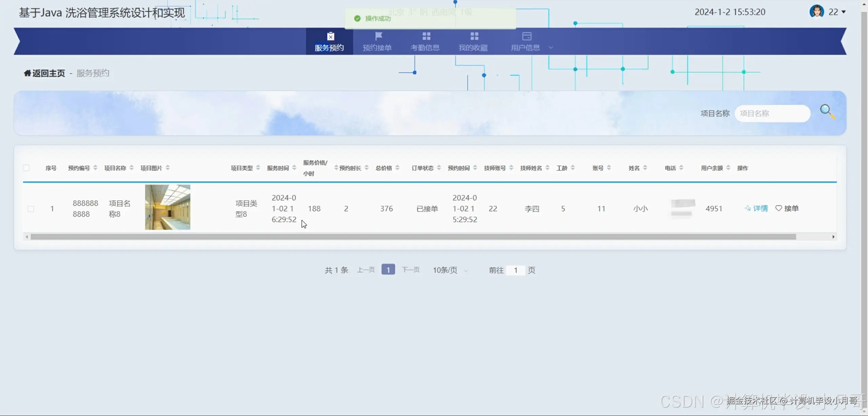868x416 pixels.
Task: Click the 项目名称 search input field
Action: [772, 113]
